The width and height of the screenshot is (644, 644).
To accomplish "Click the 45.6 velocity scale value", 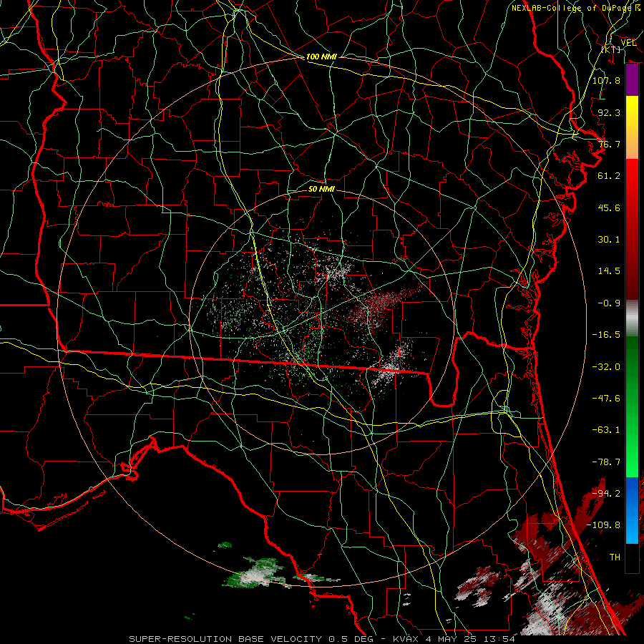I will coord(609,208).
